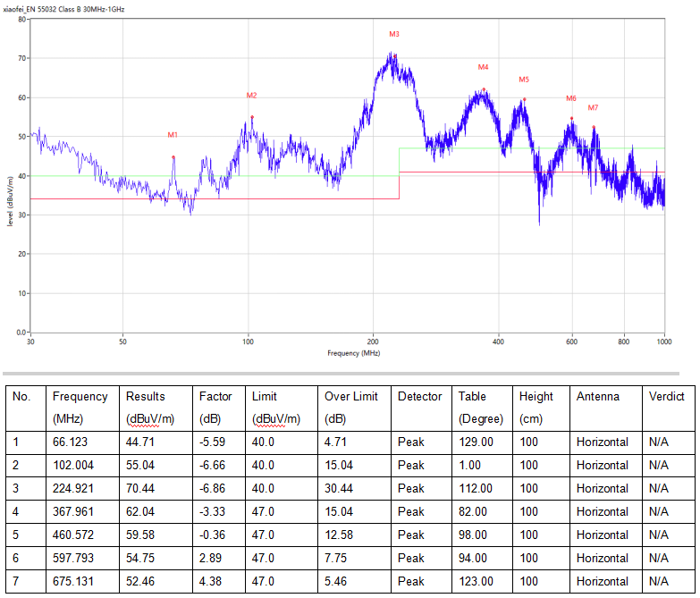Select the Detector column header

[x=419, y=396]
